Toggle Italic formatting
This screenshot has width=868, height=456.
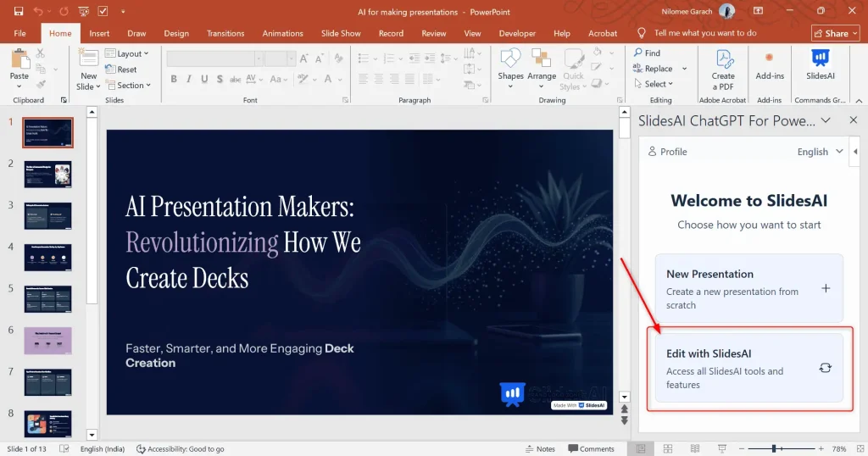point(189,79)
